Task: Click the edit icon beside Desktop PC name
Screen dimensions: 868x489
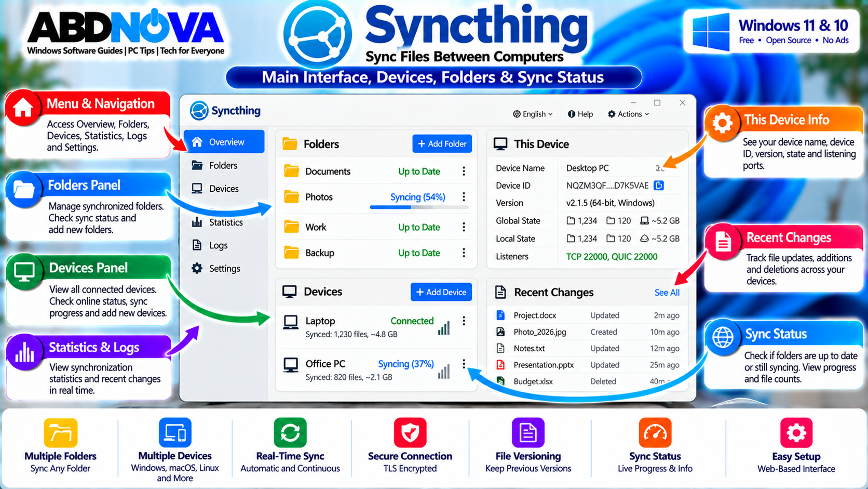Action: point(659,168)
